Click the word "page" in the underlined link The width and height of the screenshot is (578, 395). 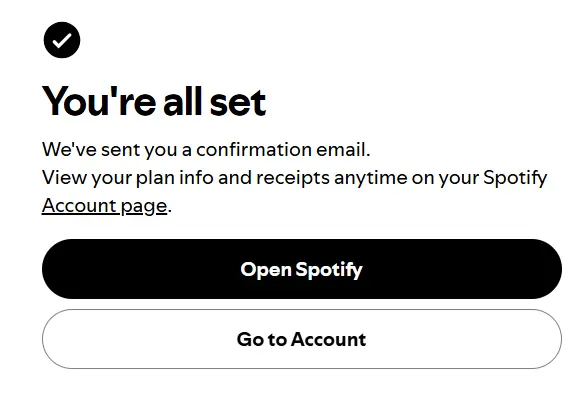144,207
